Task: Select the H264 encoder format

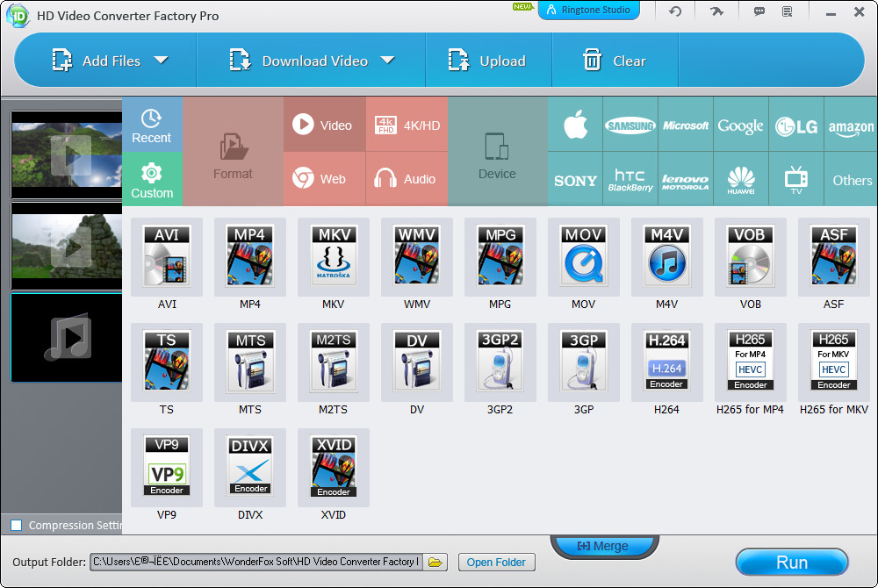Action: click(x=667, y=362)
